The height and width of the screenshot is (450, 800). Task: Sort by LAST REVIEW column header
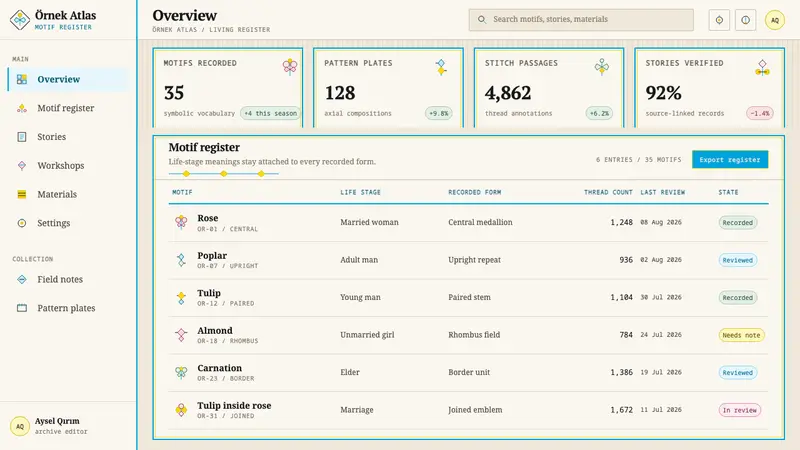click(x=663, y=192)
